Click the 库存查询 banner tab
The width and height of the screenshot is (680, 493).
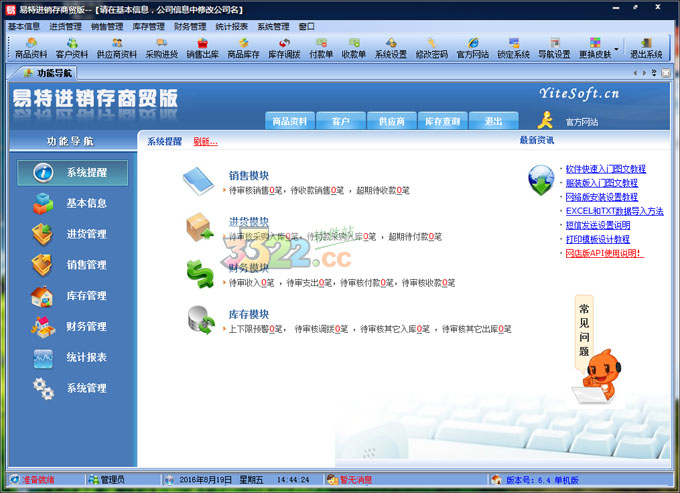(442, 121)
